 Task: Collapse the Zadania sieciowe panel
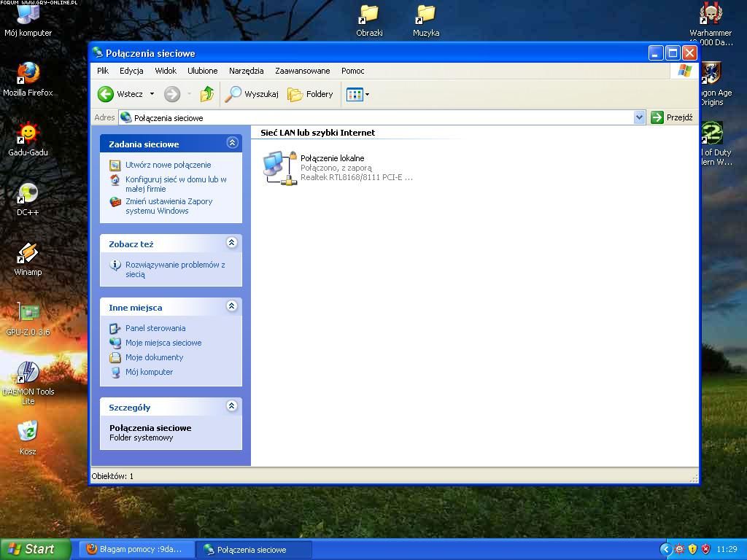tap(232, 143)
